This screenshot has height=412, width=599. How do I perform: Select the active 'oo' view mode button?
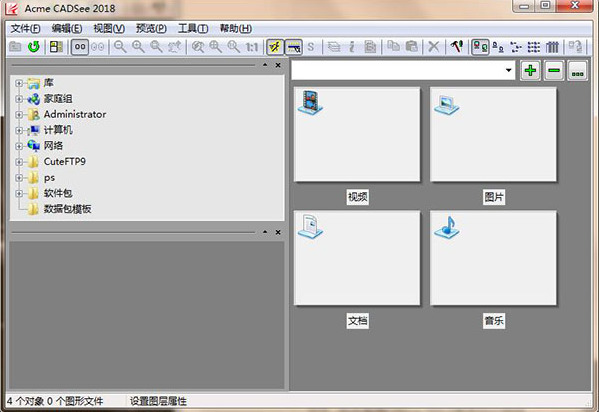point(80,47)
